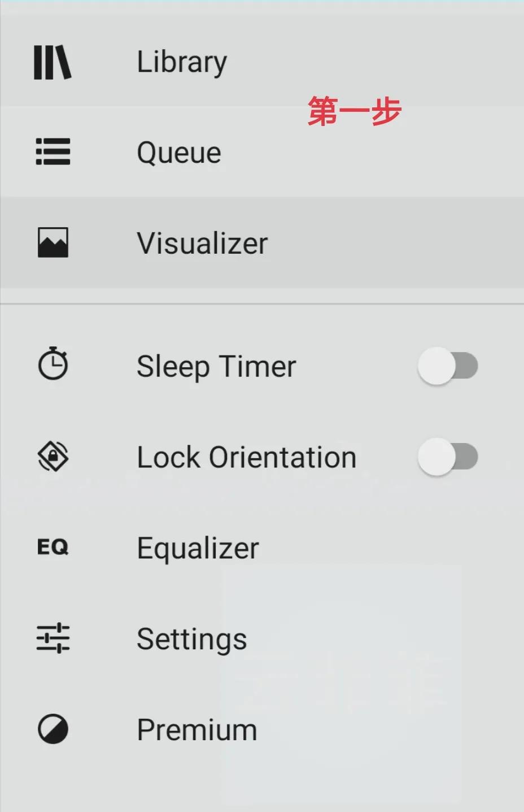Click the divider line below Visualizer
This screenshot has height=812, width=524.
click(262, 304)
